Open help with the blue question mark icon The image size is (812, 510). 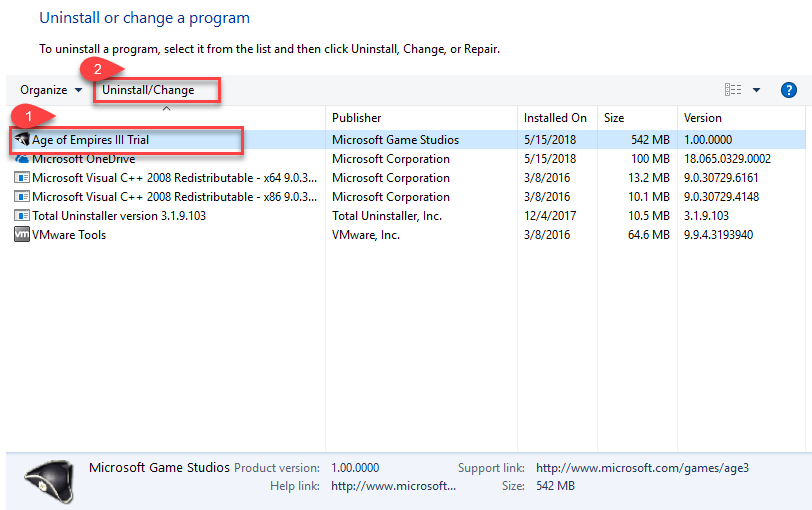(x=789, y=90)
